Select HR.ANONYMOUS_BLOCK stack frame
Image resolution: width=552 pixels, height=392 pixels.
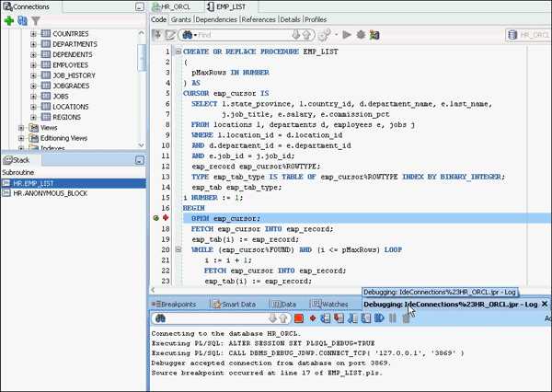tap(74, 193)
